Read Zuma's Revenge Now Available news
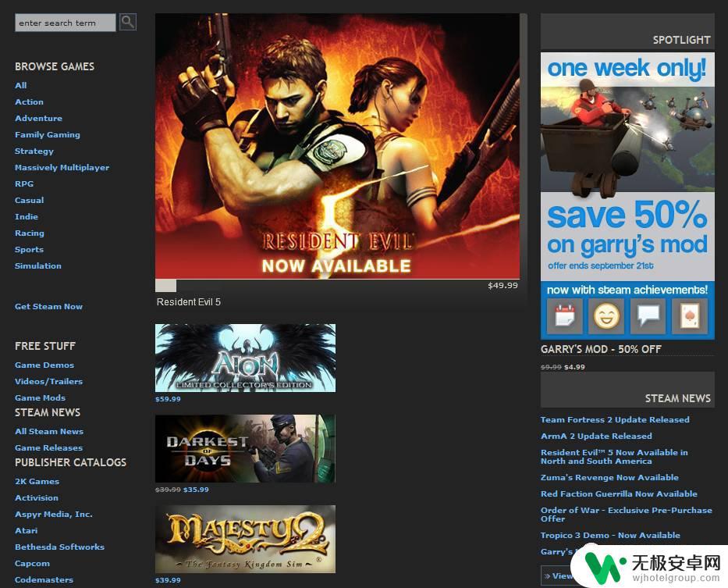This screenshot has width=728, height=588. click(x=609, y=477)
